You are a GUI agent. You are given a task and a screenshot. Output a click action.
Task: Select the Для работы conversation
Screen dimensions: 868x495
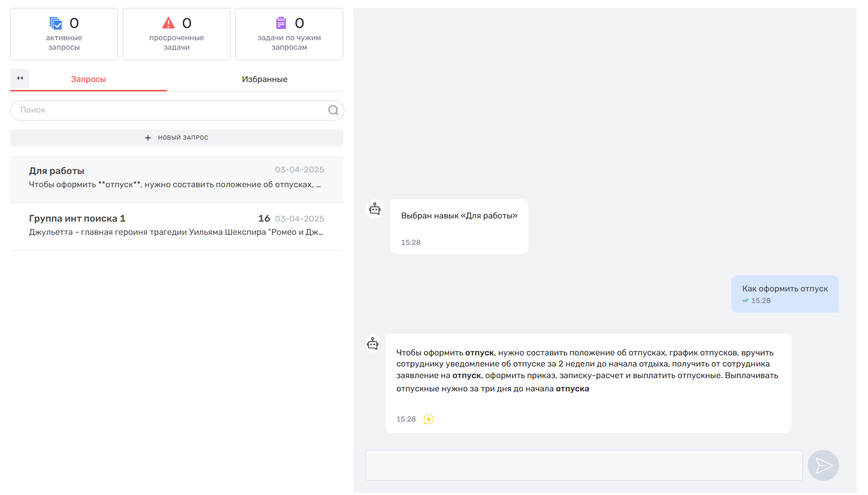pyautogui.click(x=177, y=179)
